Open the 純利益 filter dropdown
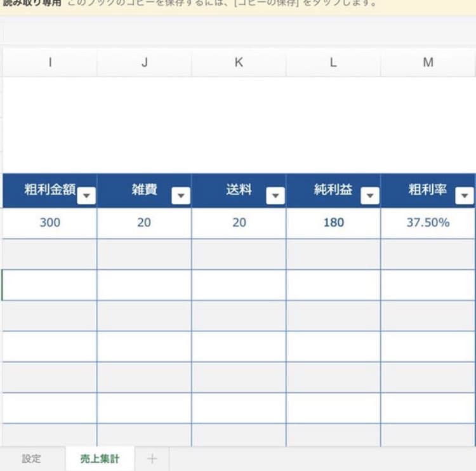 (x=370, y=196)
